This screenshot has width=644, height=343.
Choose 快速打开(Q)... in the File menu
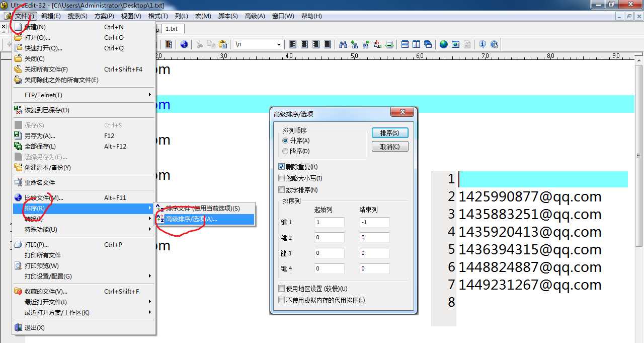click(x=85, y=48)
